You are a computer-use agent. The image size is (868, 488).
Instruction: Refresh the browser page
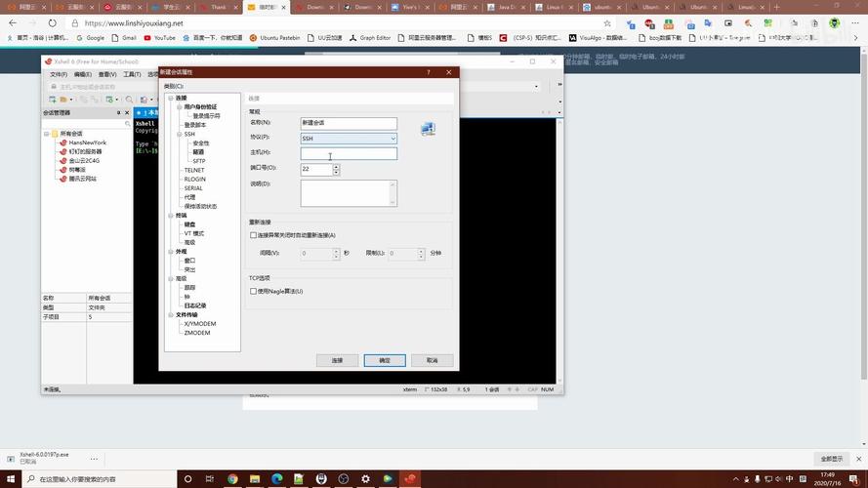click(52, 23)
